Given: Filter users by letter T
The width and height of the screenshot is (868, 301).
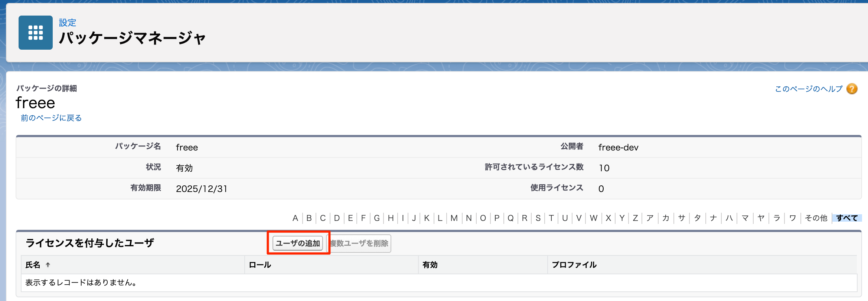Looking at the screenshot, I should click(551, 218).
